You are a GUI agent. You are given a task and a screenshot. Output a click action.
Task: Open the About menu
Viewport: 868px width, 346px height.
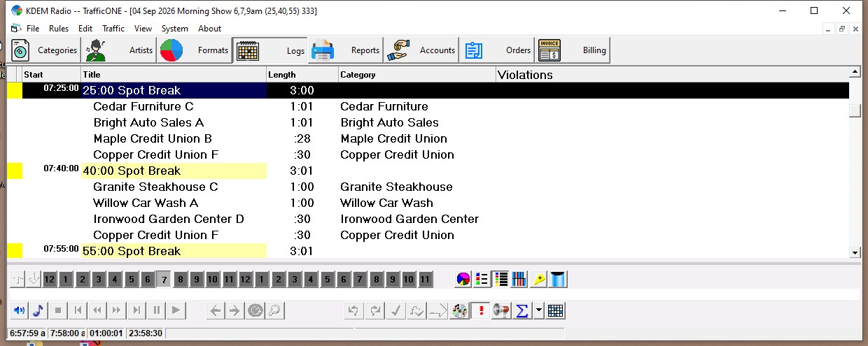click(209, 29)
